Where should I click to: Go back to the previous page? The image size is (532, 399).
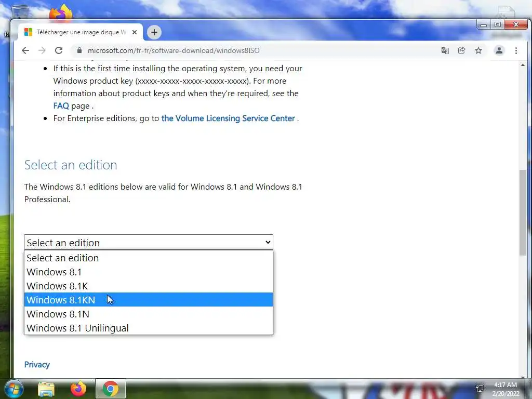tap(25, 50)
